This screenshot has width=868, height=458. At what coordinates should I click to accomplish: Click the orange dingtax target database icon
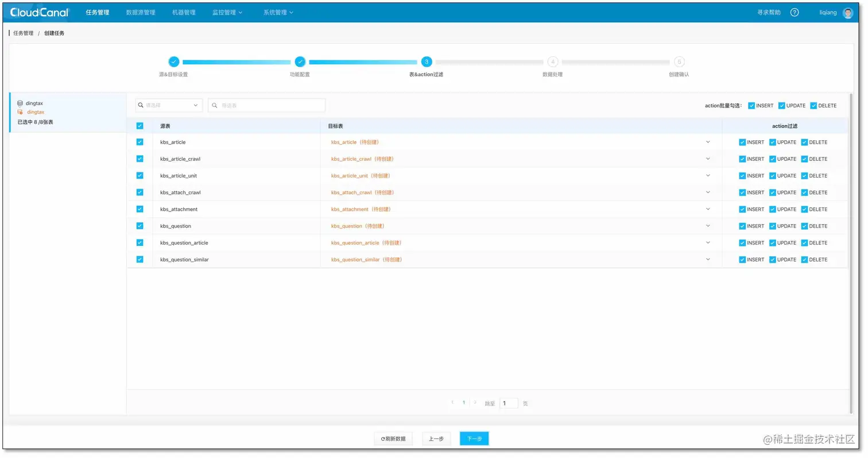(20, 112)
